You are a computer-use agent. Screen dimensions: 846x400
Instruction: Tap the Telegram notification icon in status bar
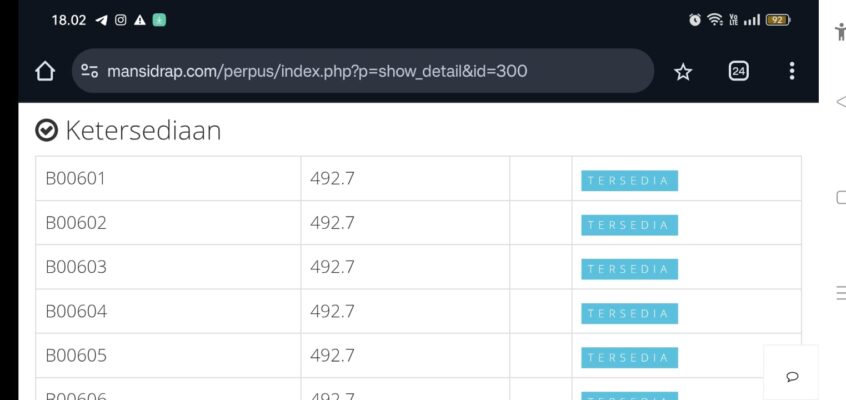[x=101, y=20]
